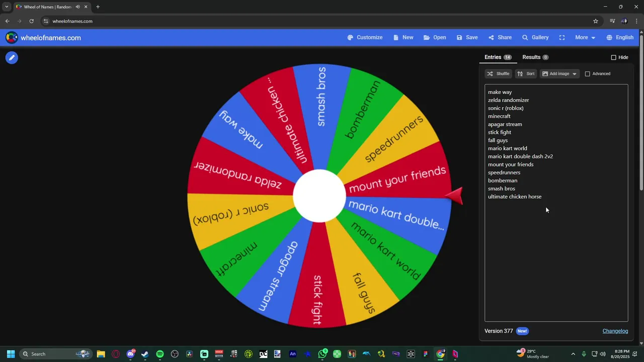Save the current wheel
Viewport: 644px width, 362px height.
tap(467, 38)
